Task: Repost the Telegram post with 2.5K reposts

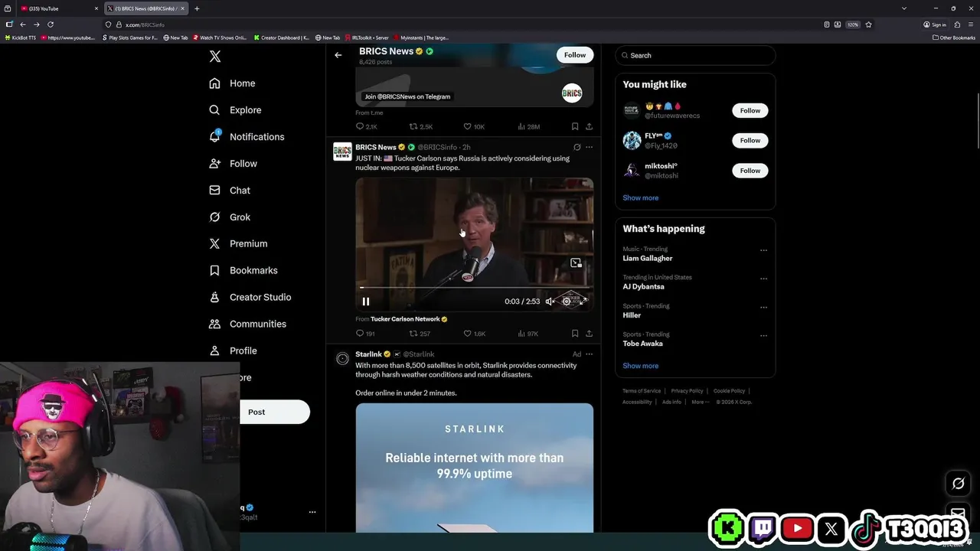Action: point(420,127)
